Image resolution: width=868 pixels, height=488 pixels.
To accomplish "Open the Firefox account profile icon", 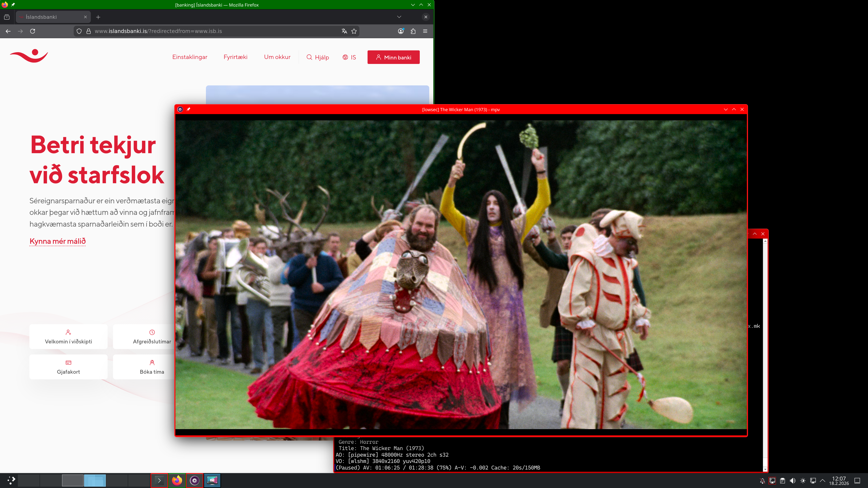I will click(401, 31).
